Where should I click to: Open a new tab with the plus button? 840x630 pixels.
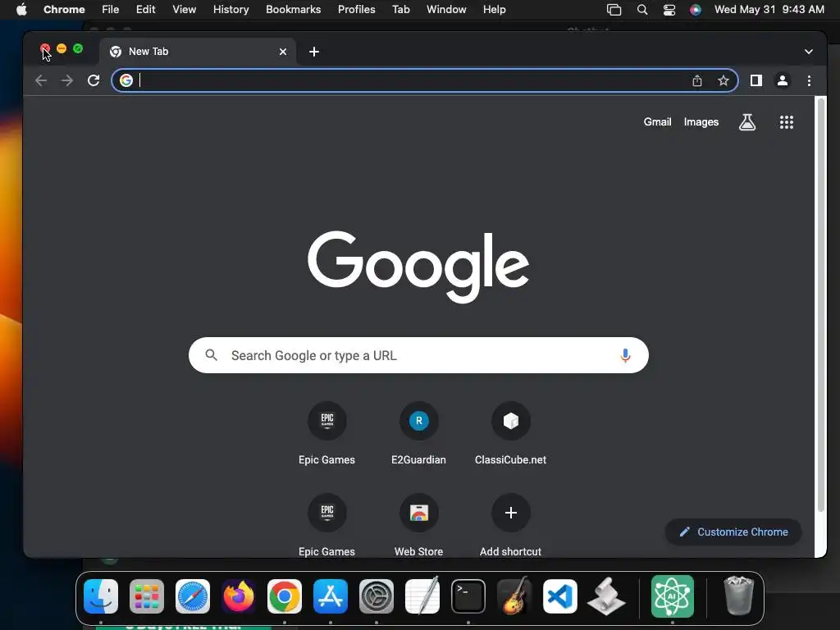click(x=314, y=52)
